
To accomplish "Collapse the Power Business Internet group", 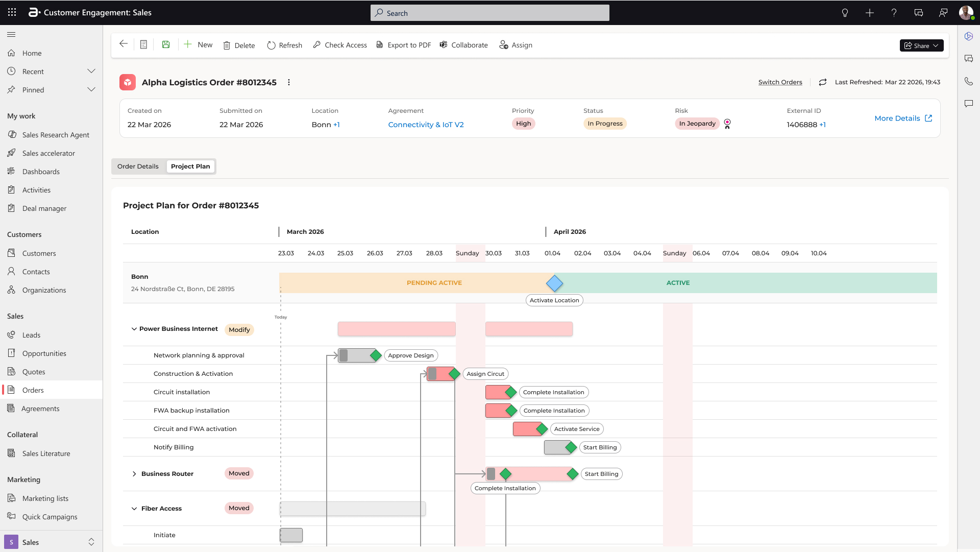I will coord(134,329).
